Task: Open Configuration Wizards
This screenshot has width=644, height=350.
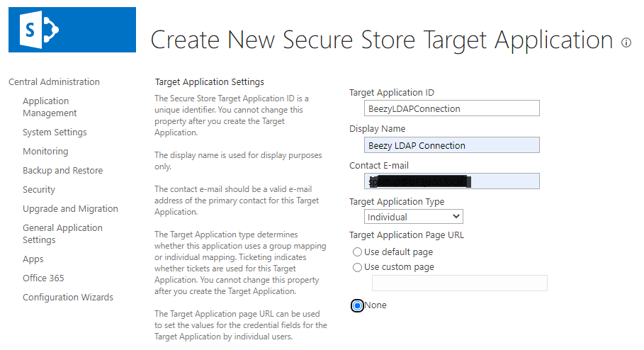Action: coord(68,298)
